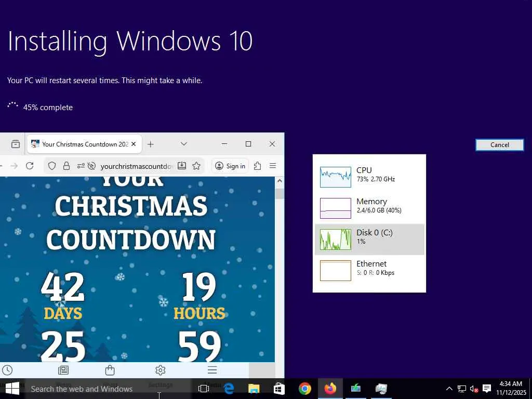Switch to Windows setup app on taskbar

[x=355, y=389]
